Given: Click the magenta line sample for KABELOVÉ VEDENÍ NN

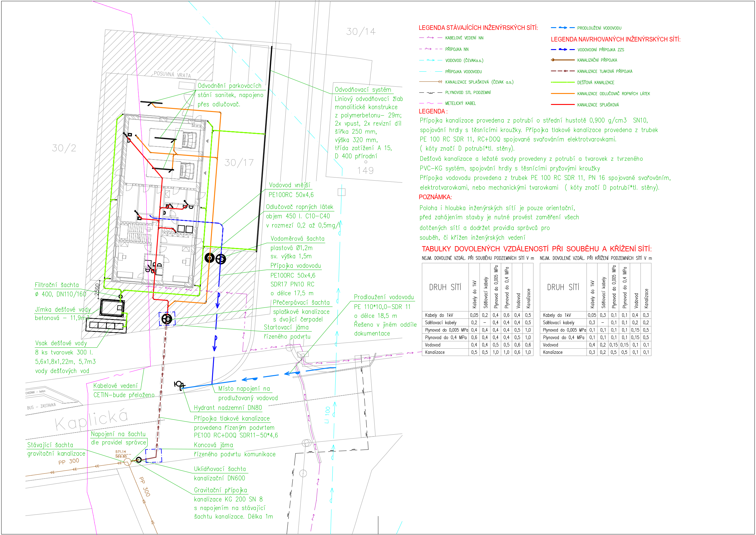Looking at the screenshot, I should 430,38.
